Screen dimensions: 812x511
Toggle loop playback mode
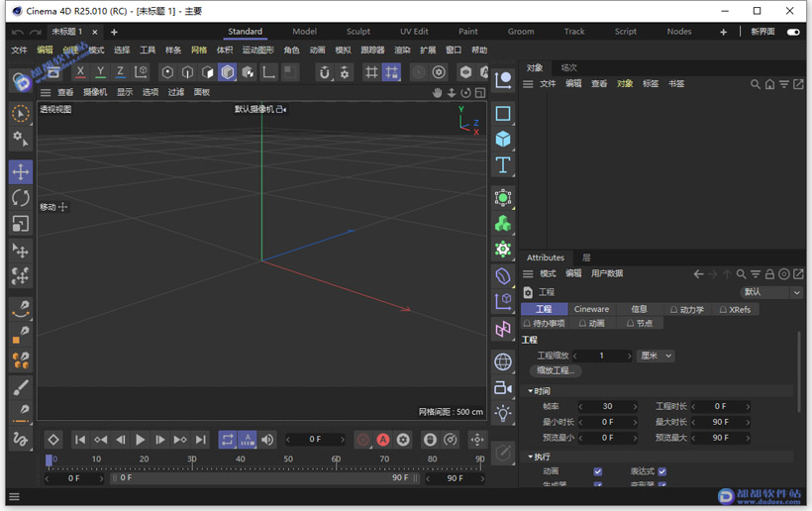point(228,440)
